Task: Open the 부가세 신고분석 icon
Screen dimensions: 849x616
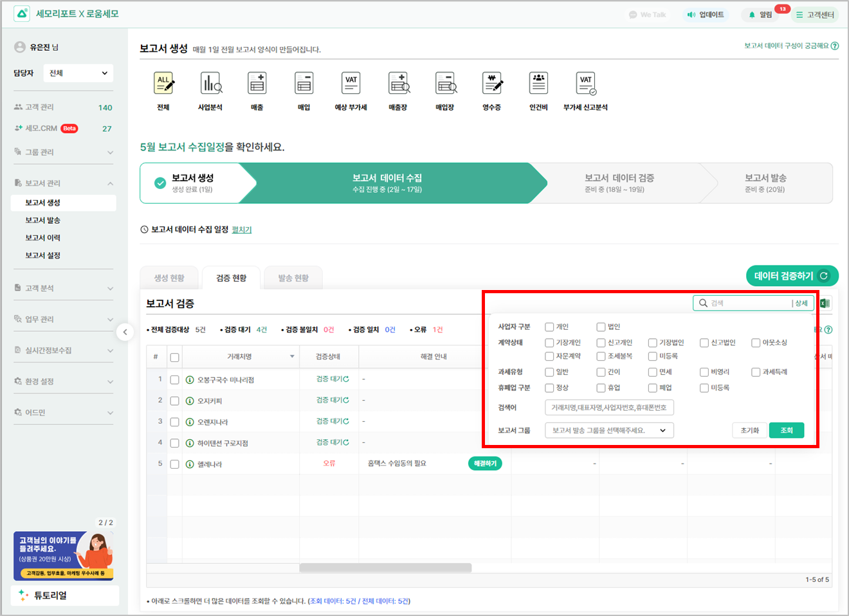Action: [585, 84]
